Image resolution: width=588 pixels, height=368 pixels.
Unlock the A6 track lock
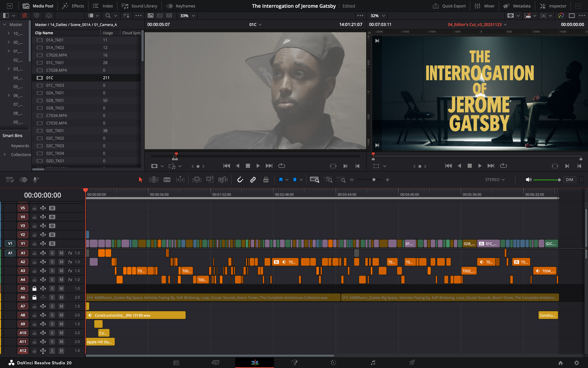coord(34,297)
